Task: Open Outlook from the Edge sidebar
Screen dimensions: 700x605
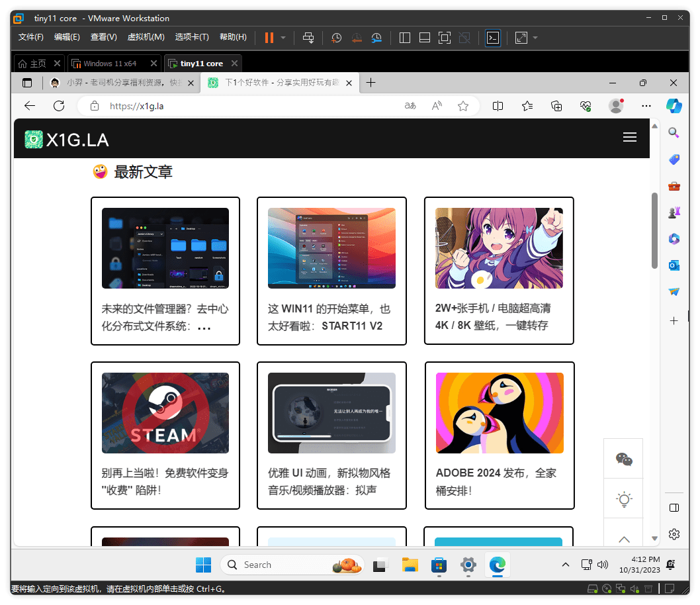Action: tap(674, 265)
